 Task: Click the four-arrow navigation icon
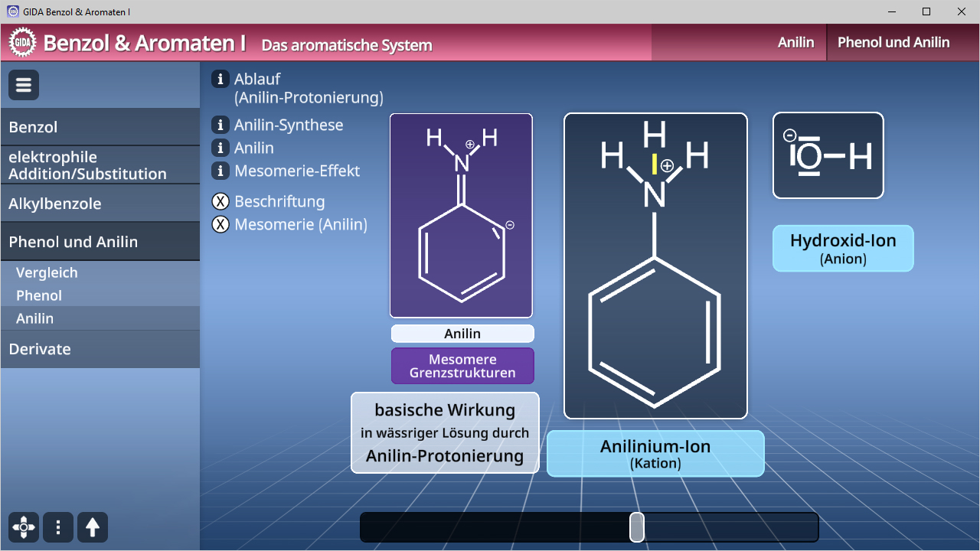point(24,527)
